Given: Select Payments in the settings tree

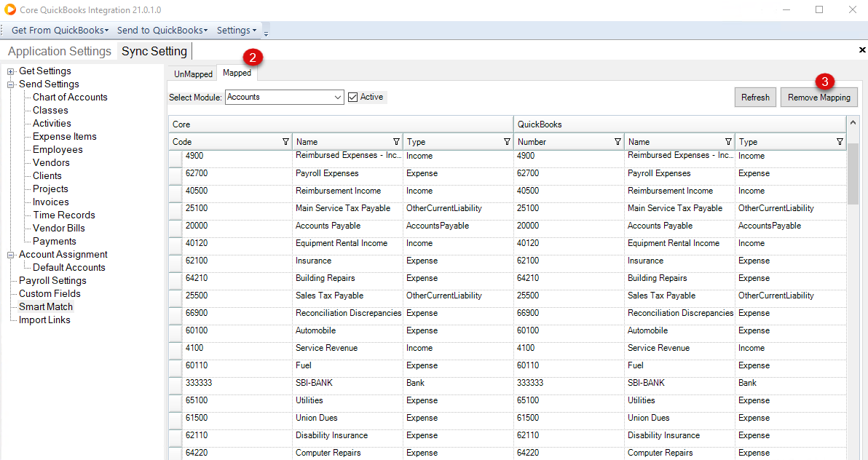Looking at the screenshot, I should click(54, 242).
